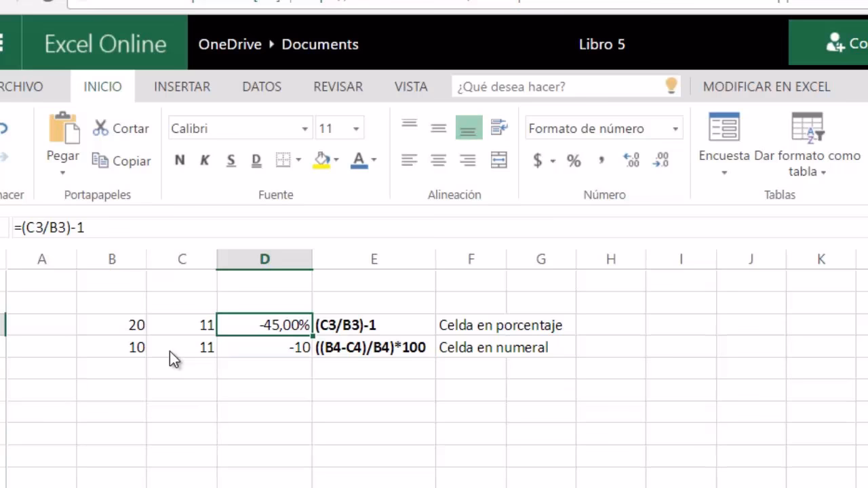Switch to the INSERTAR ribbon tab
The height and width of the screenshot is (488, 868).
(182, 86)
